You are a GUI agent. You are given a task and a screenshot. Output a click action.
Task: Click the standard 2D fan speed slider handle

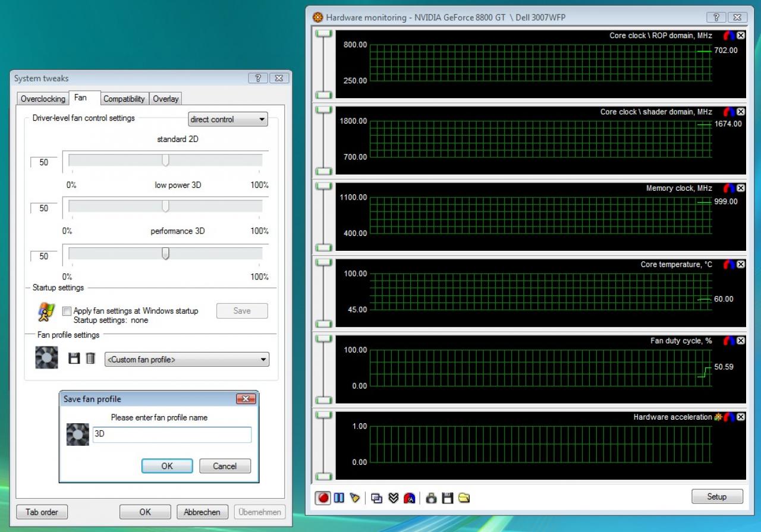pyautogui.click(x=166, y=160)
